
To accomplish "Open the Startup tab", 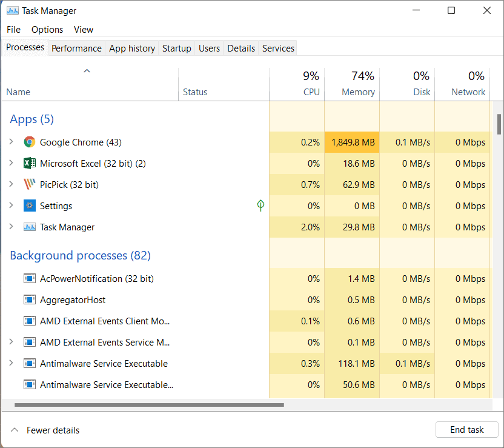I will pyautogui.click(x=176, y=48).
